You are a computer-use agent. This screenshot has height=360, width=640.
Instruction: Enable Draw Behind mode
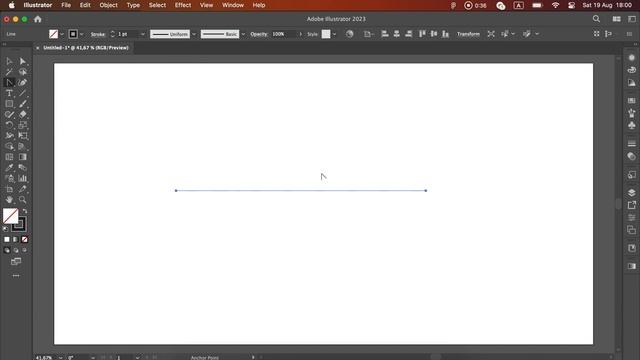pyautogui.click(x=16, y=250)
